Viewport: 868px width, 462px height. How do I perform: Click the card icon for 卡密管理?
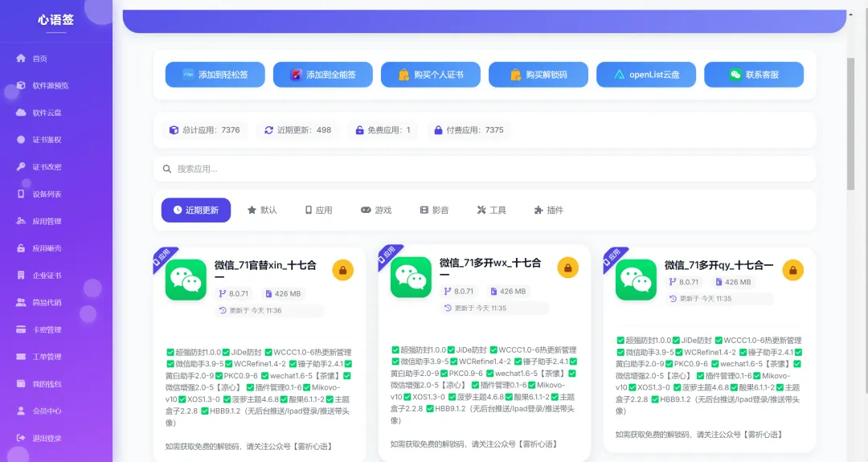21,329
